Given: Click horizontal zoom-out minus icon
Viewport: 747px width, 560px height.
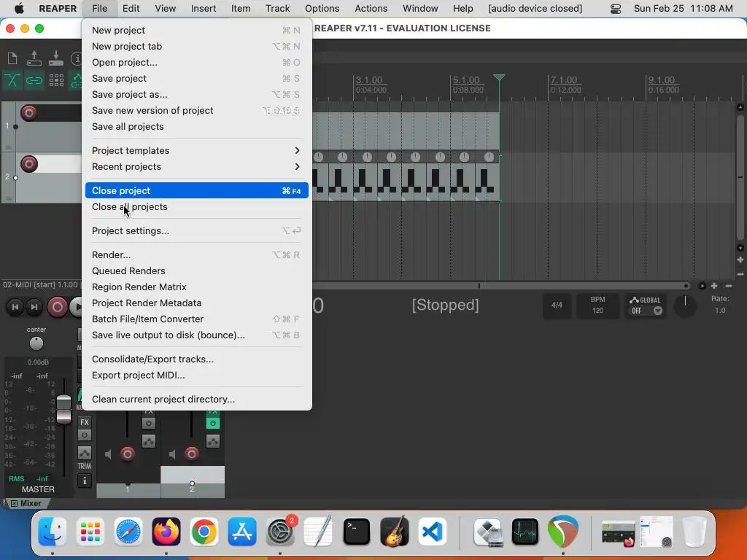Looking at the screenshot, I should pyautogui.click(x=729, y=286).
